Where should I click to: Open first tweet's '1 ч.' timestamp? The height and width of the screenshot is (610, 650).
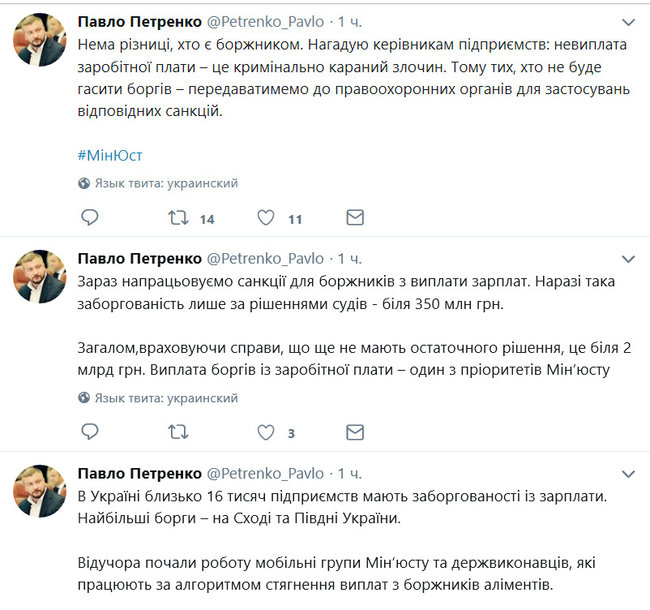pyautogui.click(x=349, y=21)
